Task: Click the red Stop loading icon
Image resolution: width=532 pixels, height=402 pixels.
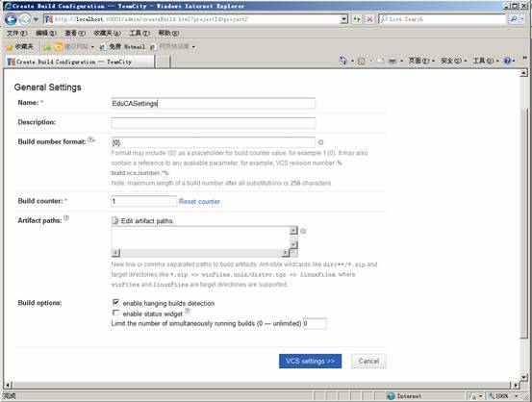Action: tap(369, 19)
